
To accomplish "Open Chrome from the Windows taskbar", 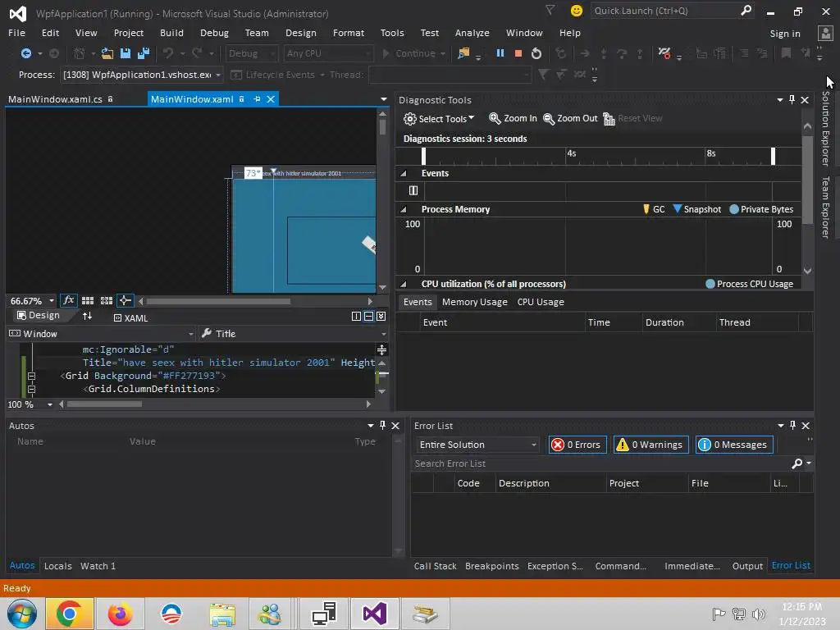I will coord(69,614).
